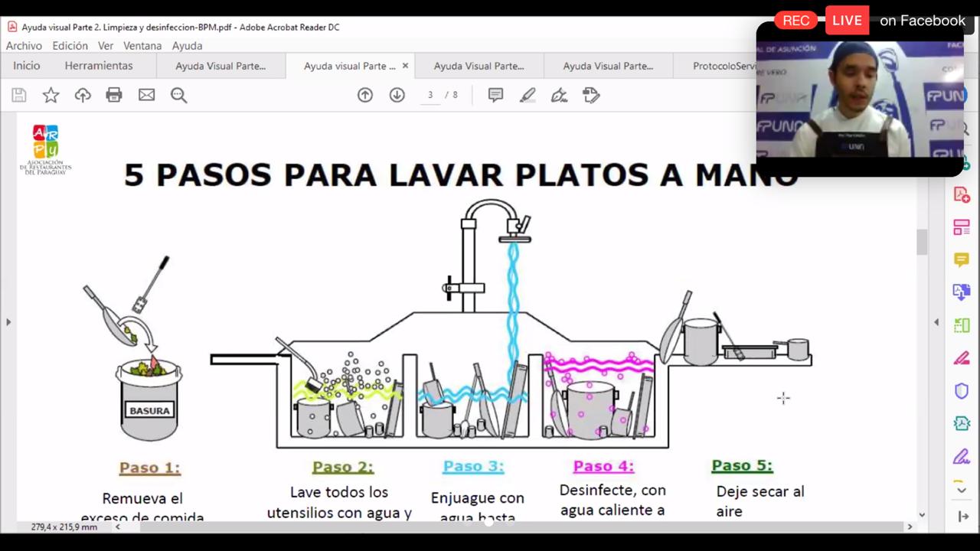Open the Archivo menu
980x551 pixels.
[x=24, y=46]
